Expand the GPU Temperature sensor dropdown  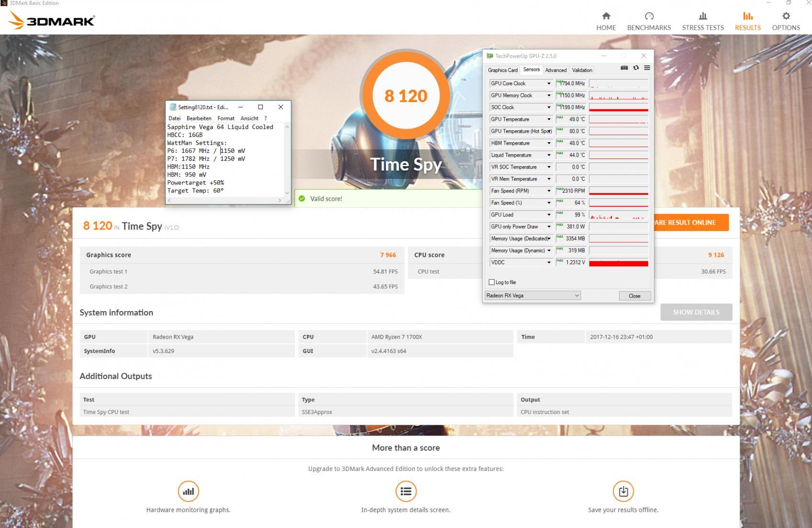click(549, 119)
